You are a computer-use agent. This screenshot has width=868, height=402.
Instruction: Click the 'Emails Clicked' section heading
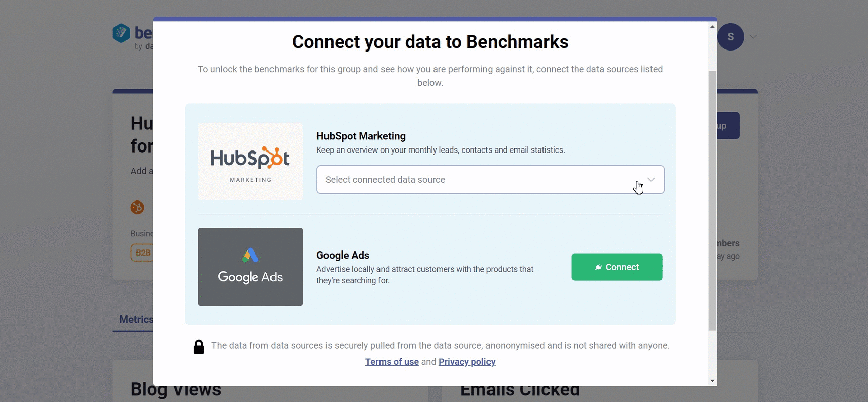520,389
